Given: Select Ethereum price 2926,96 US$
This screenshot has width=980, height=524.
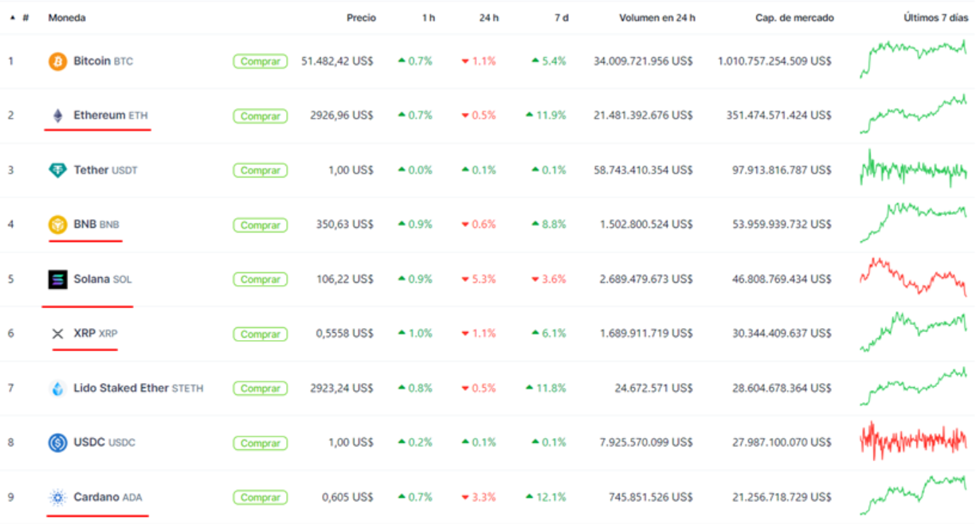Looking at the screenshot, I should [342, 115].
